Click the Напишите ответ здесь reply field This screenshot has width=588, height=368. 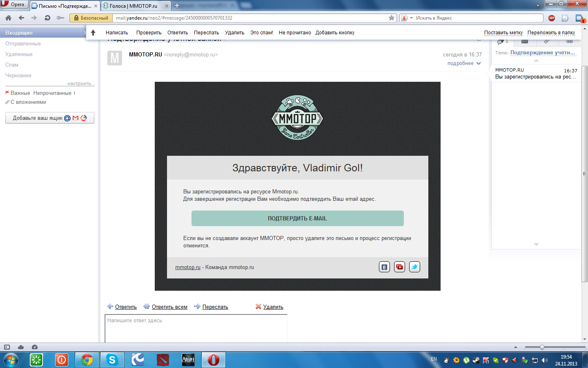point(196,329)
